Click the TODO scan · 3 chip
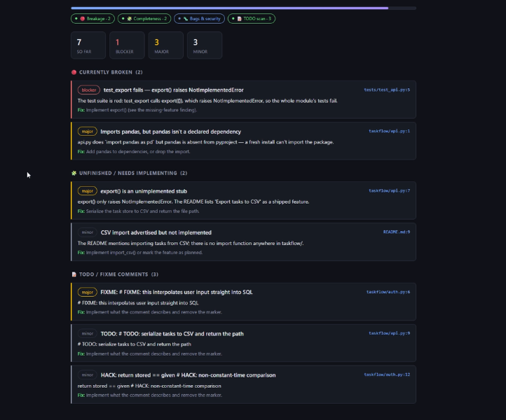The width and height of the screenshot is (506, 420). pos(252,19)
